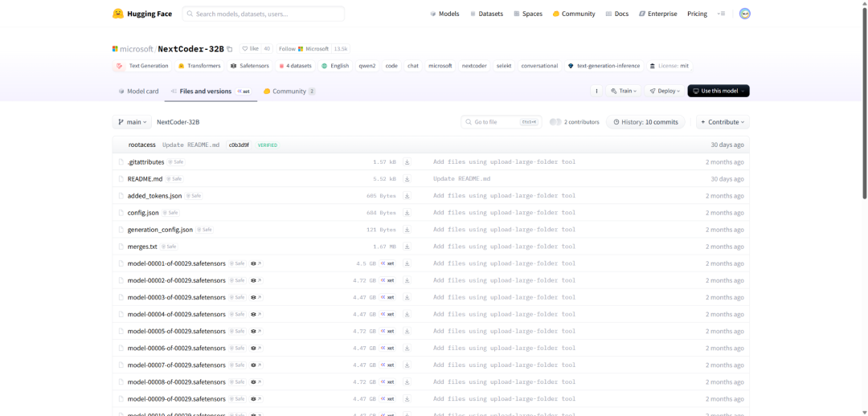Select the Files and versions tab
The image size is (868, 416).
coord(211,92)
